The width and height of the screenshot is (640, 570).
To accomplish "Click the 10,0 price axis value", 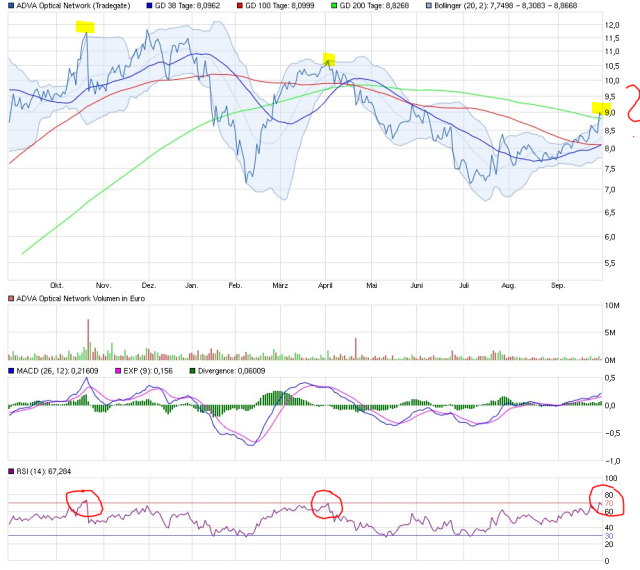I will click(612, 81).
